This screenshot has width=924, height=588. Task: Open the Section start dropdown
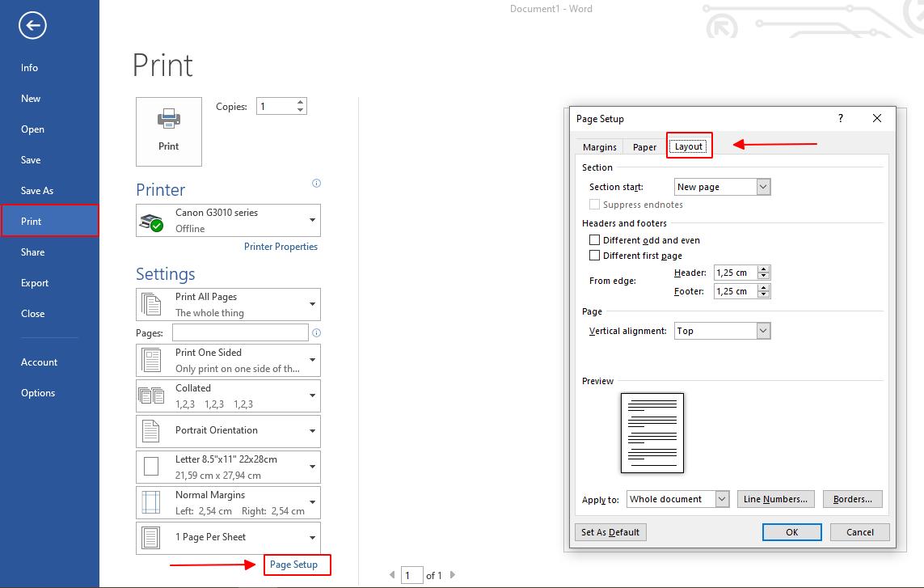click(763, 187)
